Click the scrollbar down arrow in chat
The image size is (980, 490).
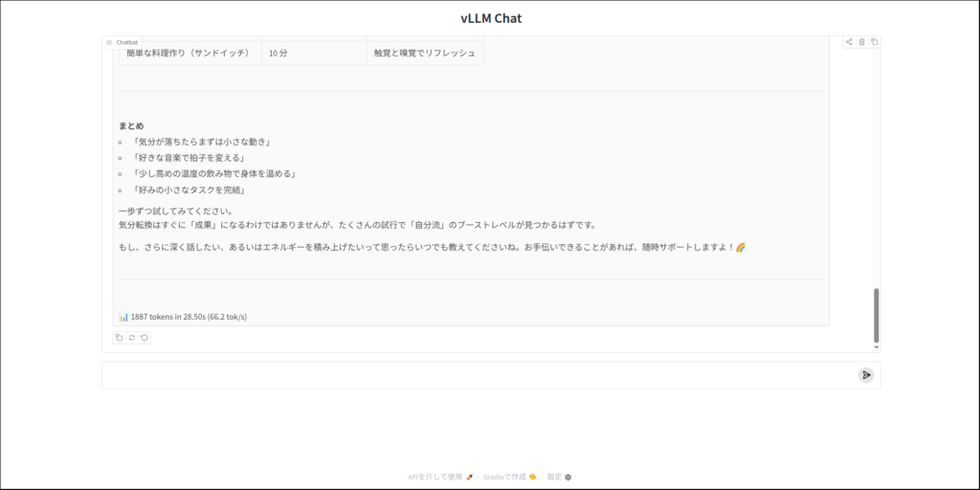876,347
